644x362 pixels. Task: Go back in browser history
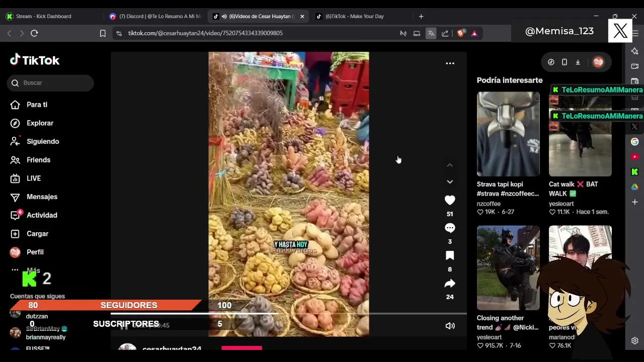click(9, 33)
